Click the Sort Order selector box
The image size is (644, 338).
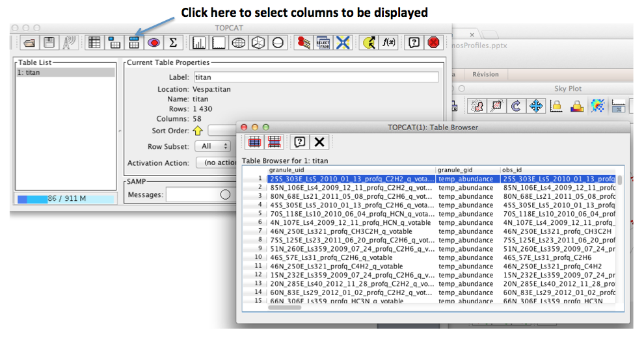pos(222,131)
